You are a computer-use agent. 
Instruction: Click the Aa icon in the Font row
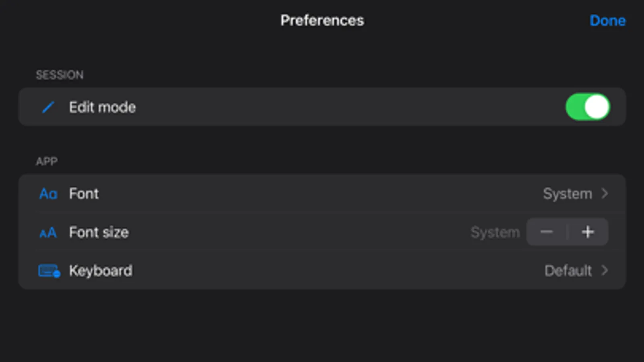pos(48,194)
